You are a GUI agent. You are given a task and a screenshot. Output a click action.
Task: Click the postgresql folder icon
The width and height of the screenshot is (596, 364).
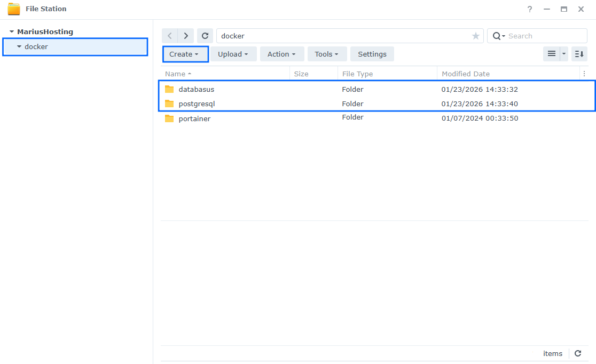click(x=169, y=104)
